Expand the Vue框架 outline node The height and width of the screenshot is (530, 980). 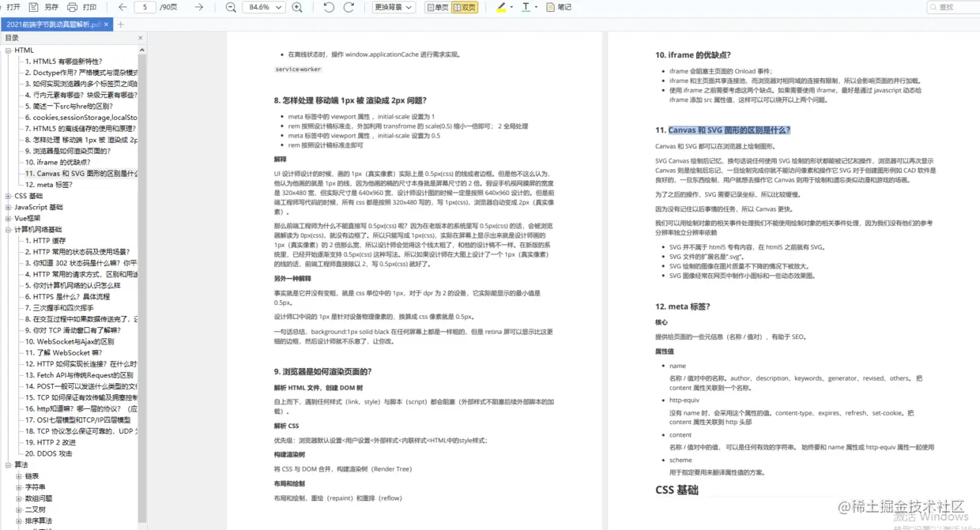(x=8, y=218)
